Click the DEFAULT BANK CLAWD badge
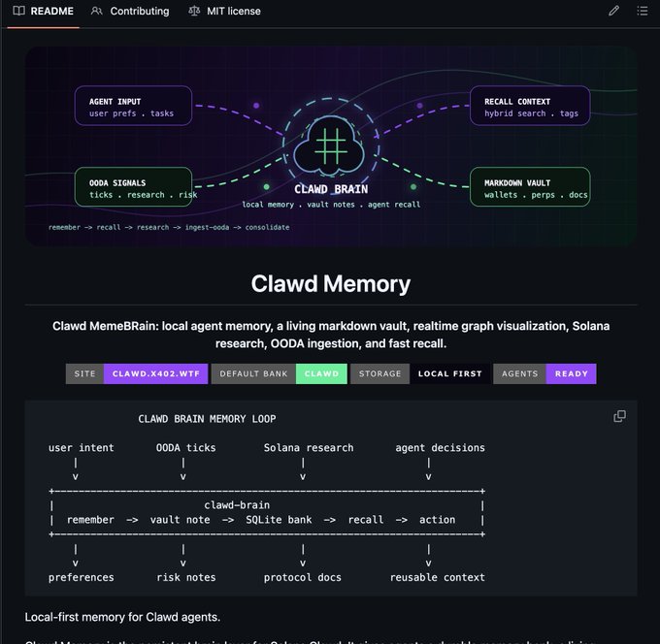The image size is (660, 644). [280, 374]
